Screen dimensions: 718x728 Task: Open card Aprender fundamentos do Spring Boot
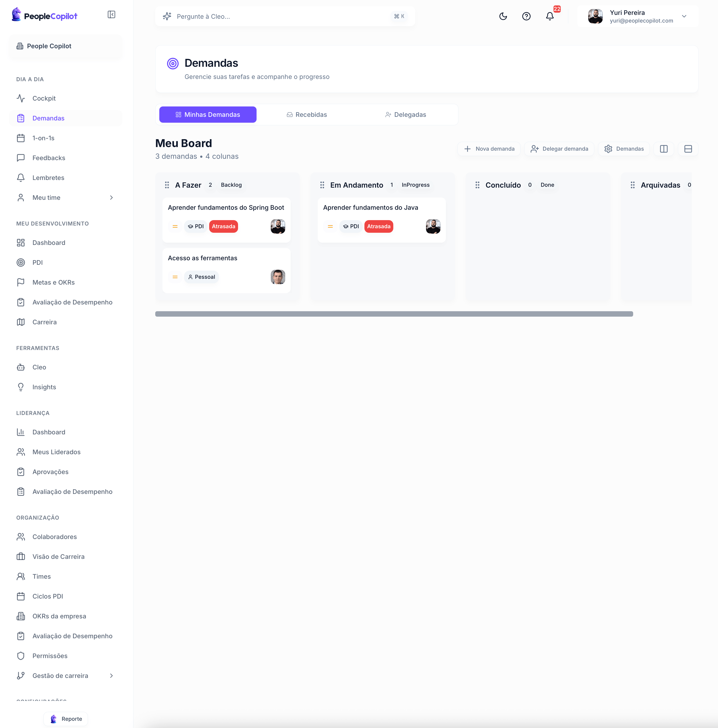coord(226,220)
